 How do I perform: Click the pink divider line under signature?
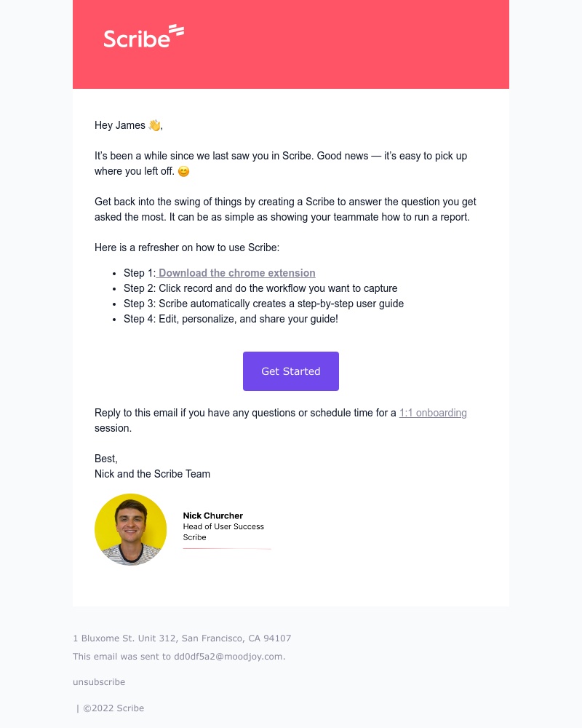(227, 548)
